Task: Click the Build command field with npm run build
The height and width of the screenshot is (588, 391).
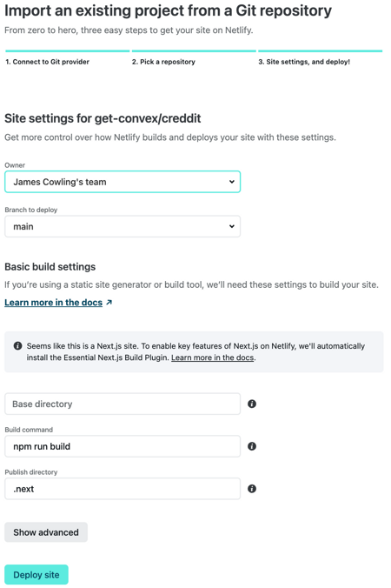Action: (123, 446)
